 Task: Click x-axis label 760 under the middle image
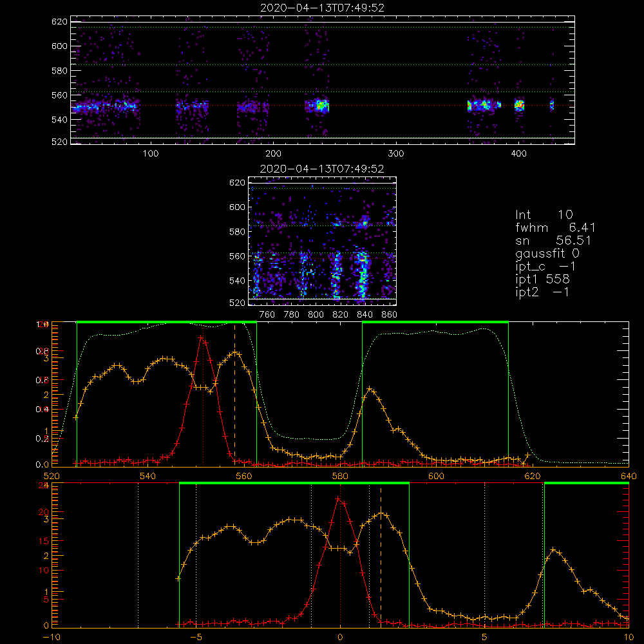[267, 315]
